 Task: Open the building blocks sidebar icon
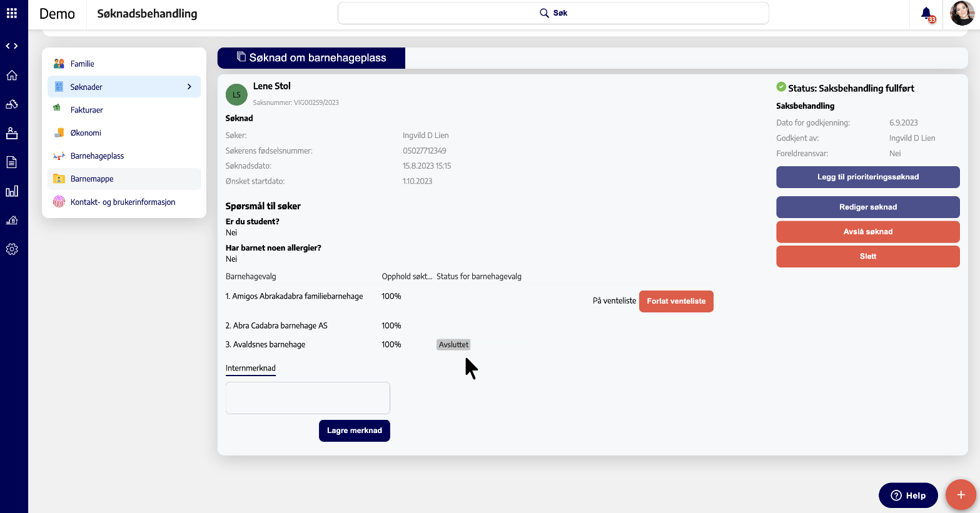(x=12, y=104)
